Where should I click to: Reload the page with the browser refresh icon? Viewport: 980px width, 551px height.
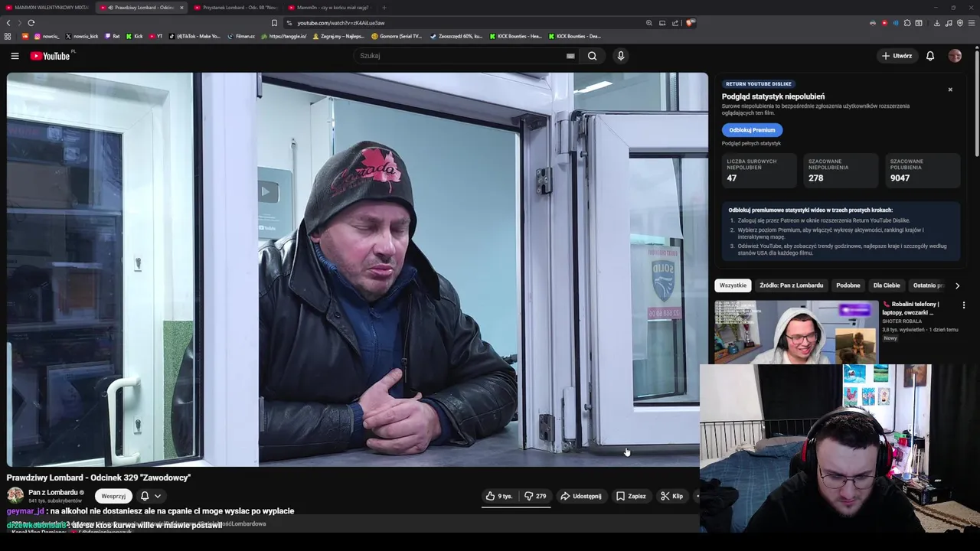31,23
